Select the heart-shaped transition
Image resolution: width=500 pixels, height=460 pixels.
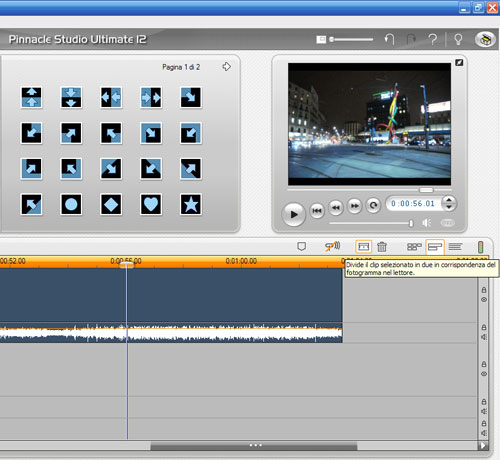pyautogui.click(x=151, y=204)
